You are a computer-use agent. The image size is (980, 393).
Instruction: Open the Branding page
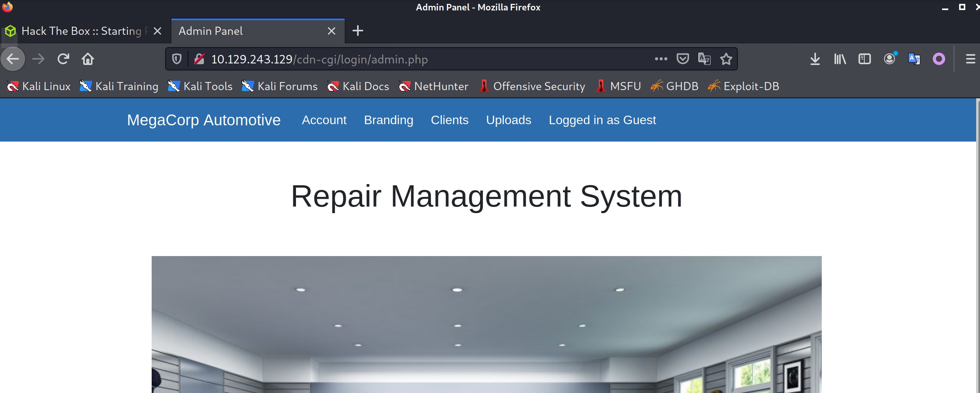[389, 120]
